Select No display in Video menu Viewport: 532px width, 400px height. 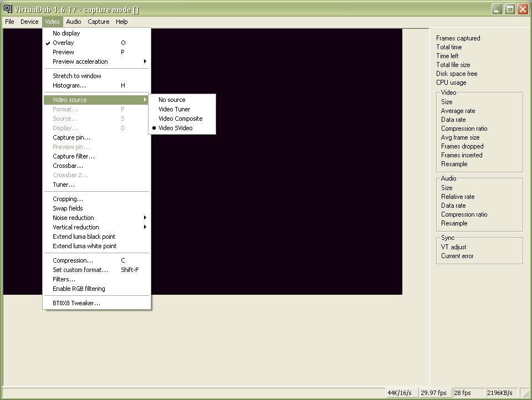[x=96, y=33]
